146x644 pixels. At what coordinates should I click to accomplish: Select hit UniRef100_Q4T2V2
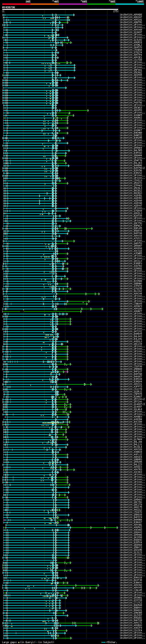point(131,331)
